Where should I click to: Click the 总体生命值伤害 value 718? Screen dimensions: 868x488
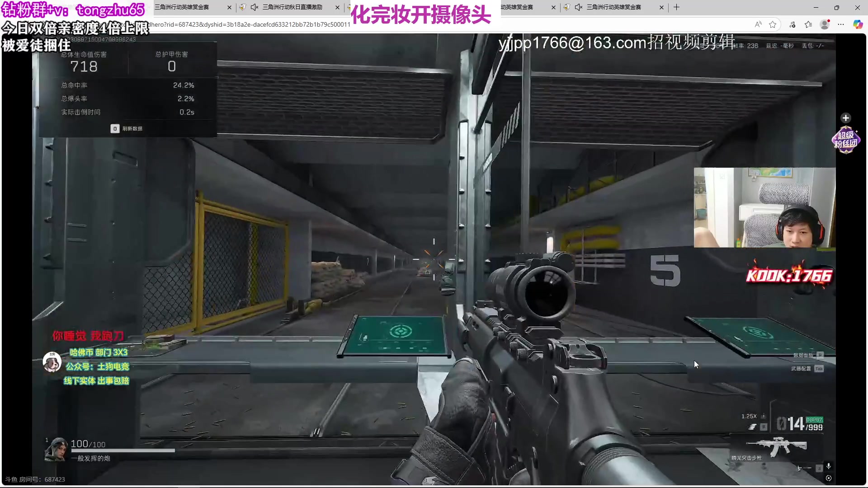pos(84,66)
